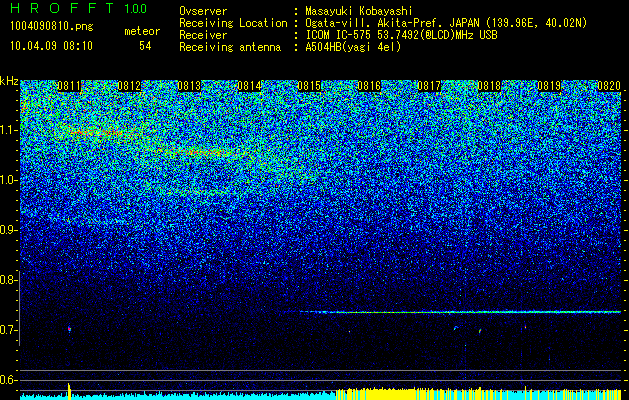This screenshot has height=400, width=629.
Task: Click the version number 1.0.0
Action: click(135, 9)
